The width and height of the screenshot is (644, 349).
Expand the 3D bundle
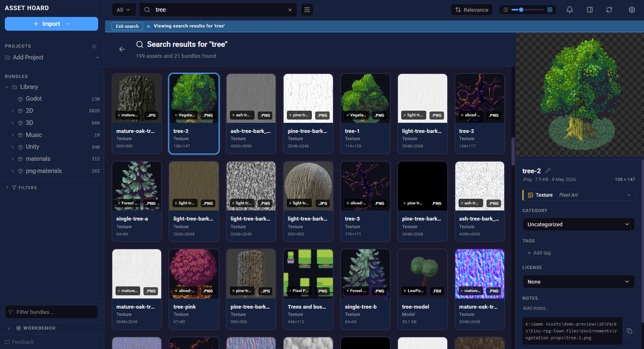pyautogui.click(x=13, y=123)
